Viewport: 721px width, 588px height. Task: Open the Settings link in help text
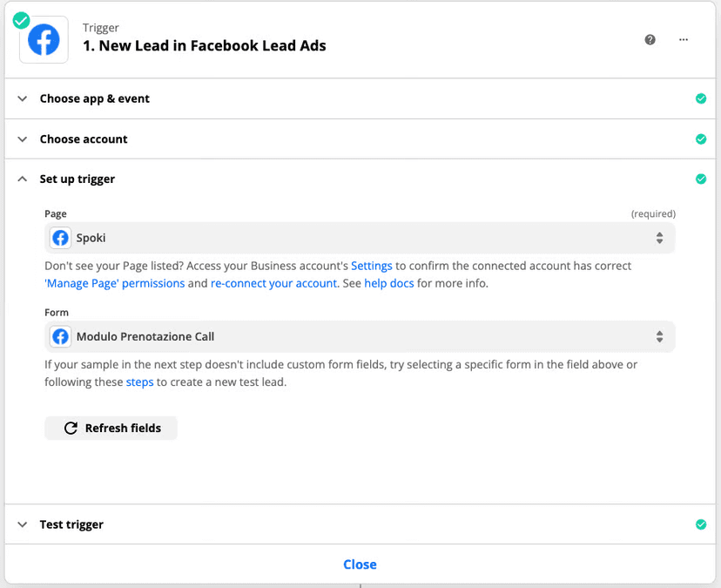372,266
